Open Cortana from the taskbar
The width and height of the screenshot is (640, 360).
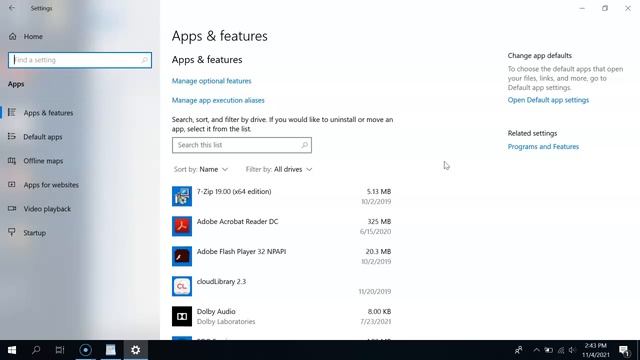click(85, 350)
